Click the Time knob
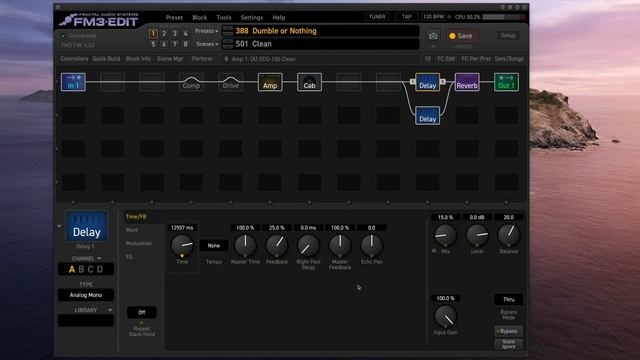The width and height of the screenshot is (640, 360). (x=182, y=245)
